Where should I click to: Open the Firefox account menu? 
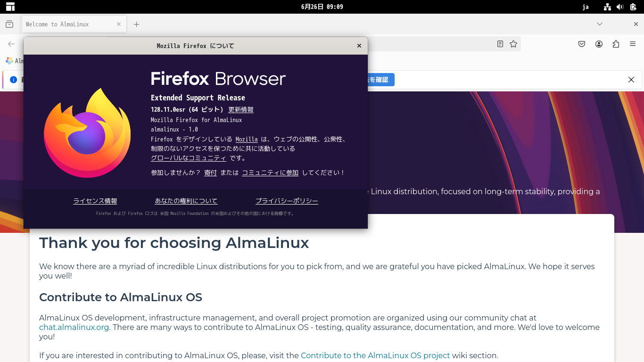tap(599, 44)
